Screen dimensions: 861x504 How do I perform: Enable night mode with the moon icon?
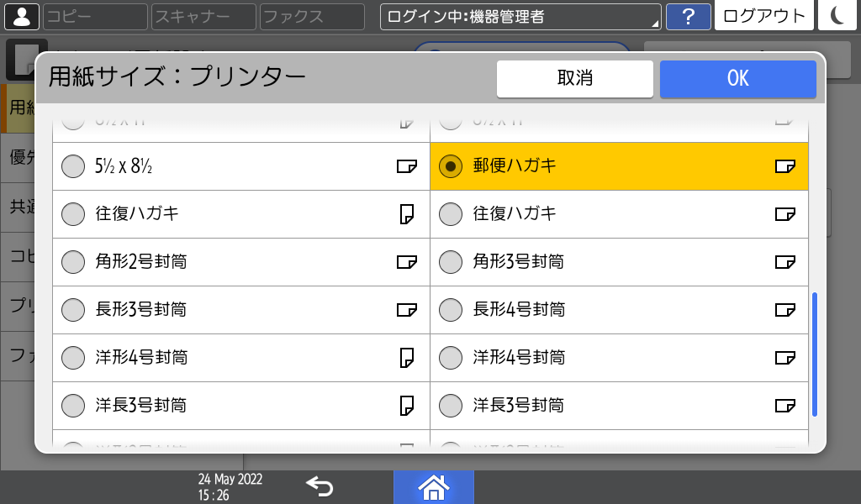click(x=837, y=16)
